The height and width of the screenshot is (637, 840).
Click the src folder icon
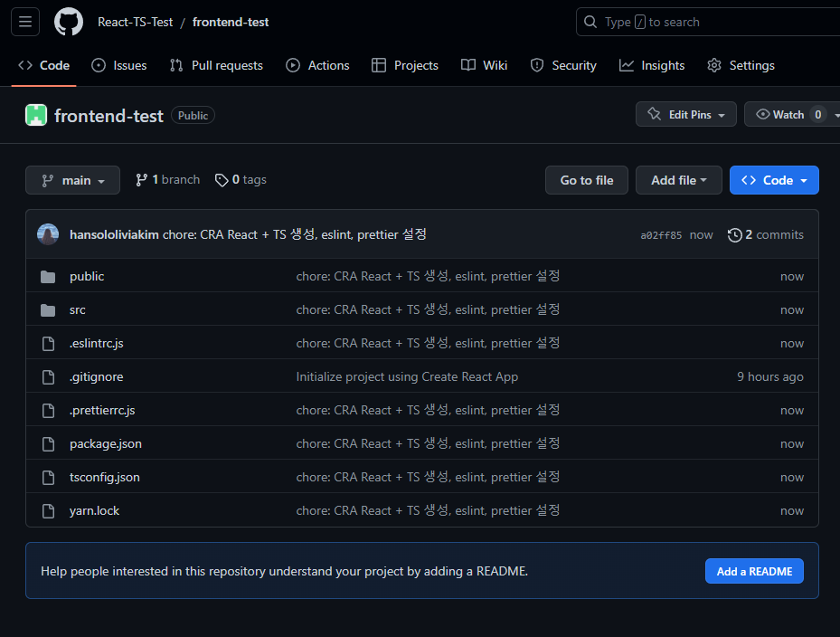click(48, 310)
